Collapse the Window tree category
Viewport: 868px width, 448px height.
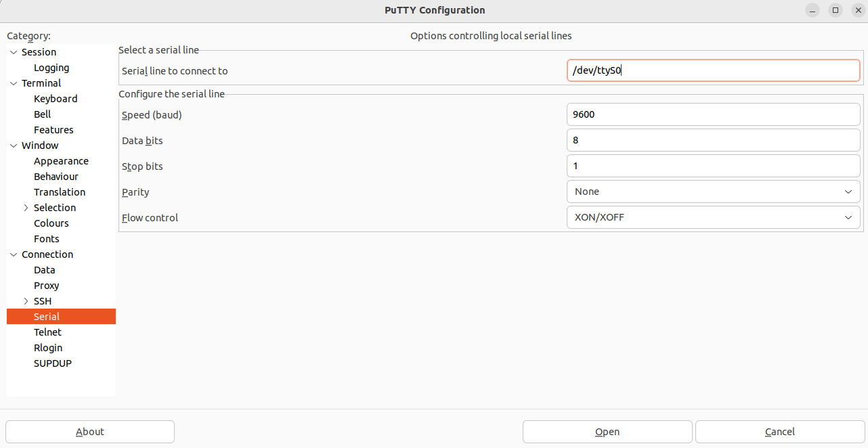pos(14,145)
